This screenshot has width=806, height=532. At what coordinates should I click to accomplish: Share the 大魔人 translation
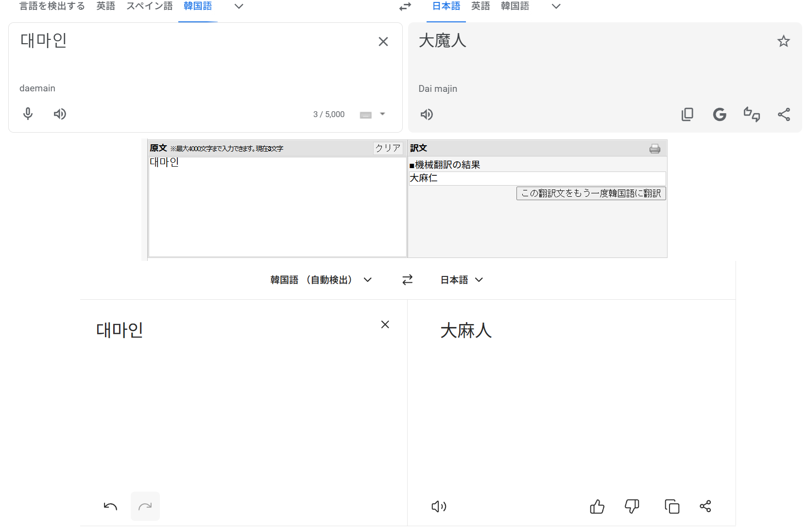784,114
